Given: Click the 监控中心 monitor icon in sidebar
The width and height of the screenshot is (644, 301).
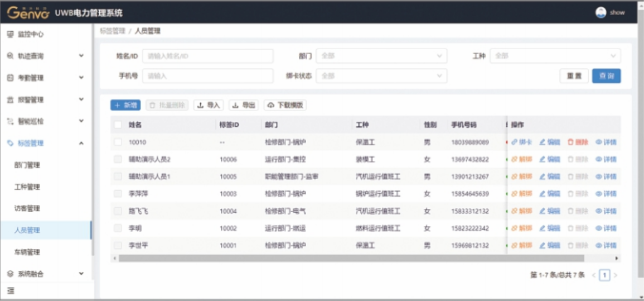Looking at the screenshot, I should click(x=11, y=35).
